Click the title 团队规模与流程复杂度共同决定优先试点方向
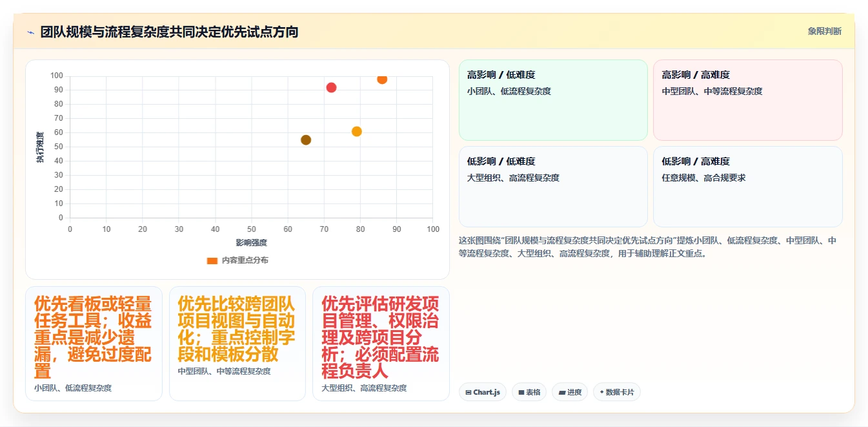Screen dimensions: 868x427 [169, 32]
